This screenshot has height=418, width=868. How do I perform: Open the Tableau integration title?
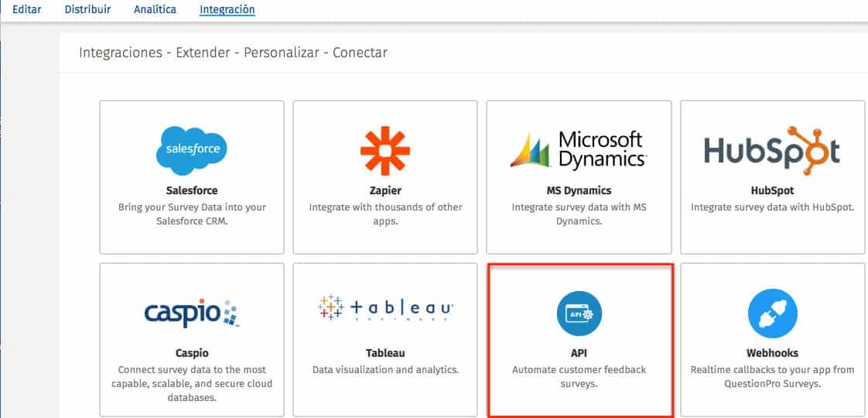click(385, 353)
